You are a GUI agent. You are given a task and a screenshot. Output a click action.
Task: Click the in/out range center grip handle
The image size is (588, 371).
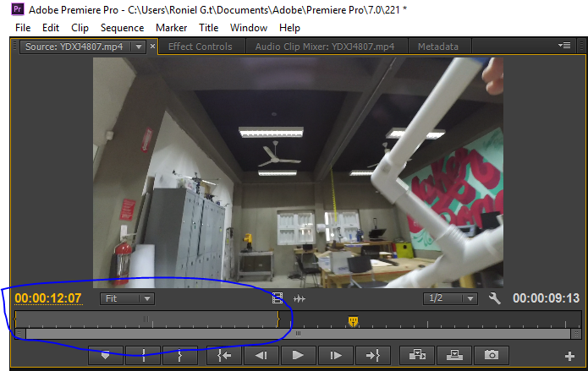[146, 319]
